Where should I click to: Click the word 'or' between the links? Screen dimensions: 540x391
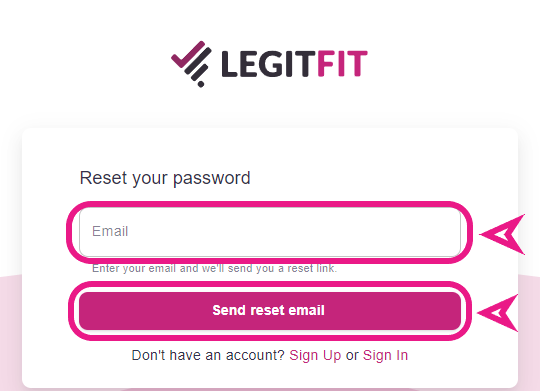point(352,356)
